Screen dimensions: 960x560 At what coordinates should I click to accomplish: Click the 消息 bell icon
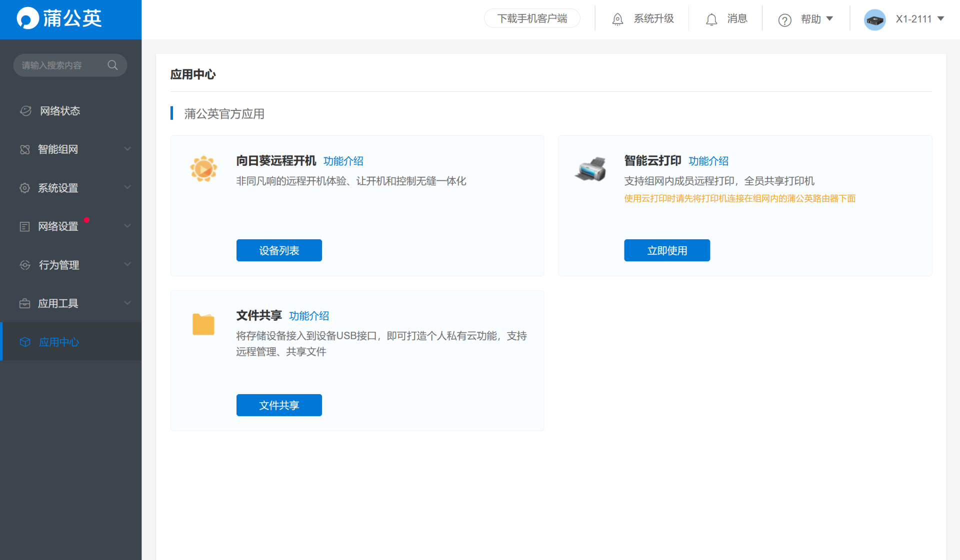[x=711, y=19]
